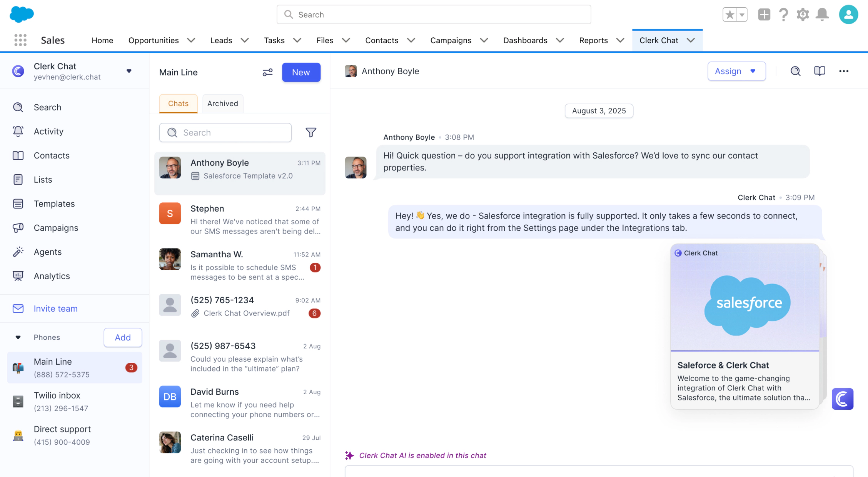Open the Stephen conversation
868x477 pixels.
coord(240,219)
